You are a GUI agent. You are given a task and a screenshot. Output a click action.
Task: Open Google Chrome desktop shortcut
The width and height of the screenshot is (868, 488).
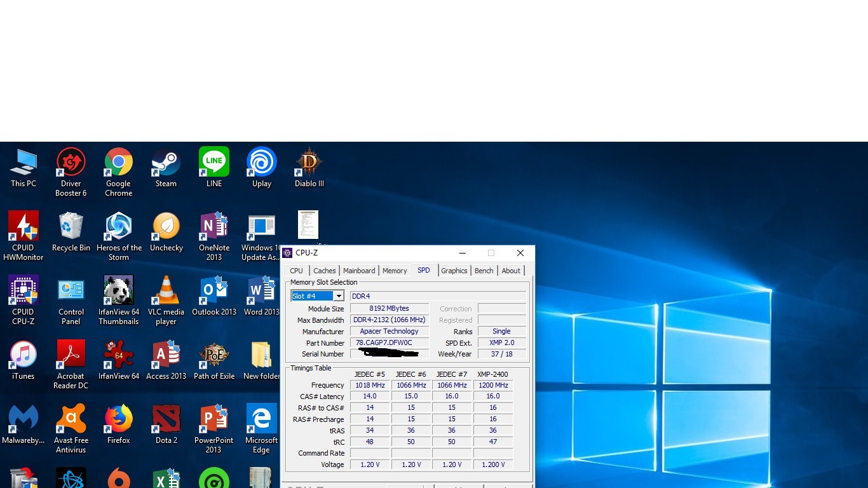pos(119,172)
